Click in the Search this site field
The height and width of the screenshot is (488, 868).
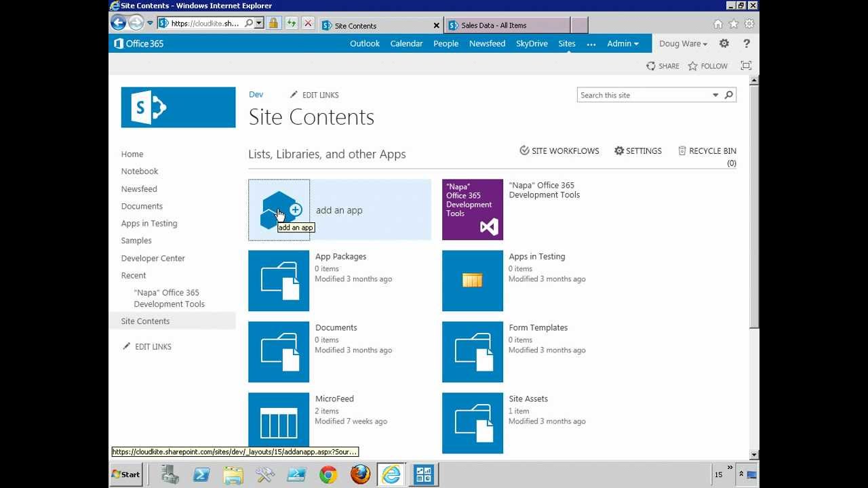644,95
